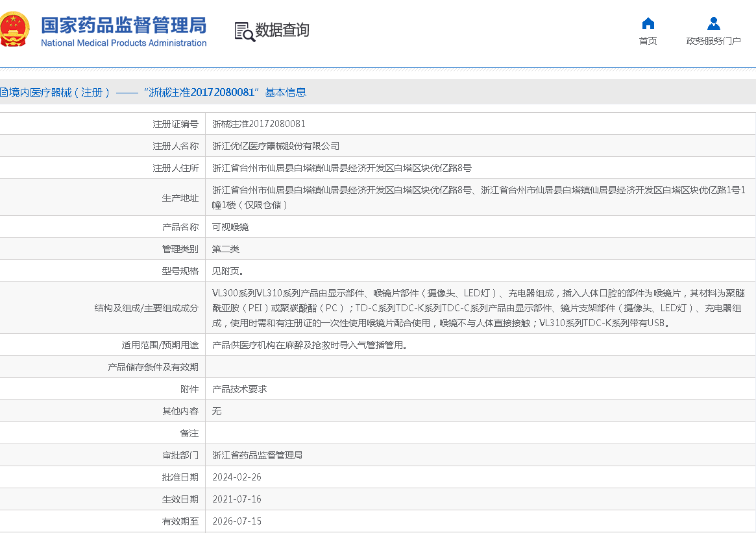Click the 国家药品监督管理局 site title
Screen dimensions: 756x533
[x=123, y=25]
